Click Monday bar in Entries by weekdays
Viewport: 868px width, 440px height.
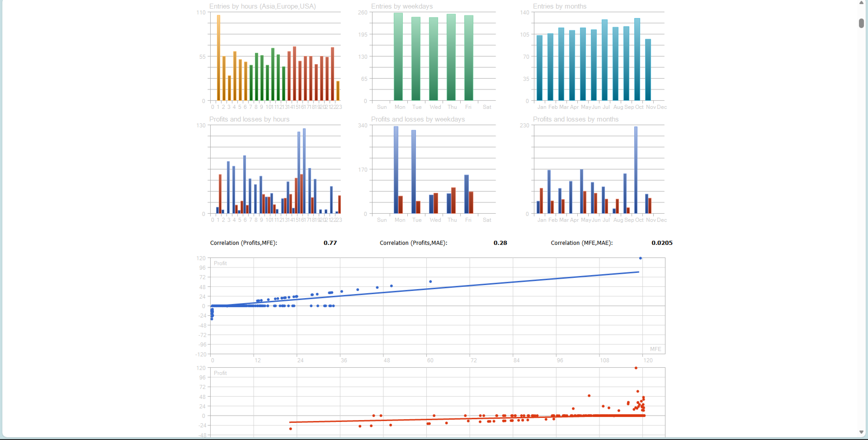click(x=398, y=57)
